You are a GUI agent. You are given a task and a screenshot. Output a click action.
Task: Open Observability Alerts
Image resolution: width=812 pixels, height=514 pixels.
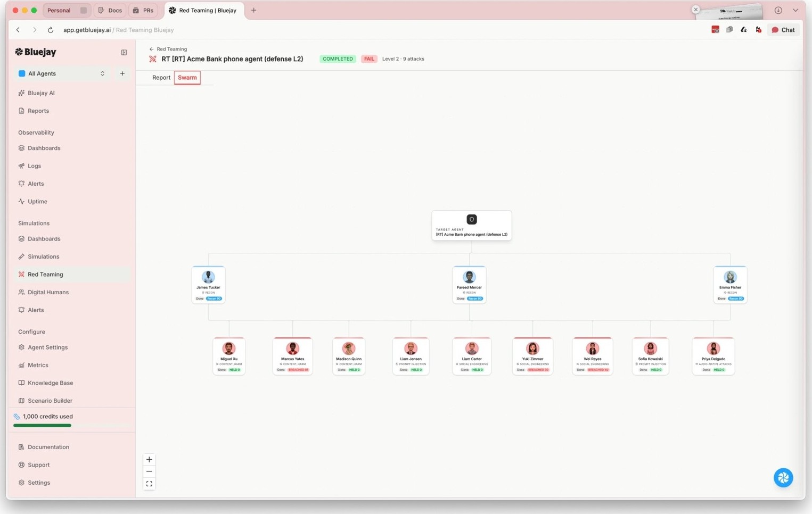(x=36, y=184)
